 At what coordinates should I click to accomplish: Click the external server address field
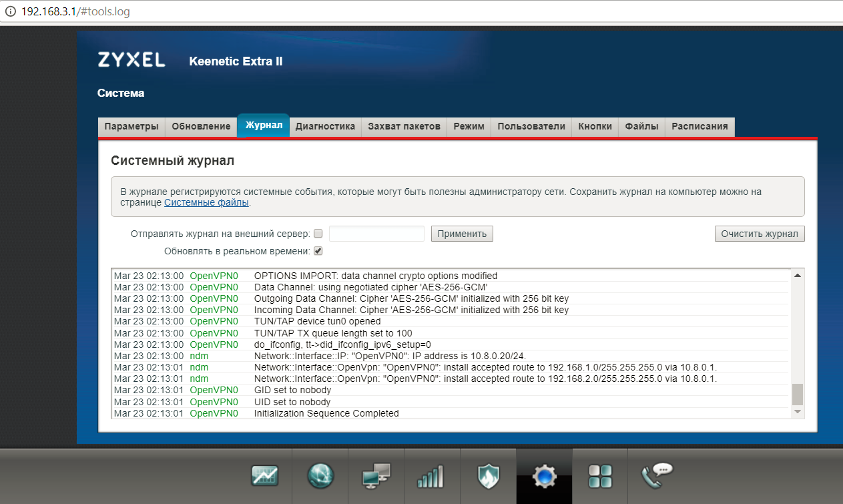376,234
